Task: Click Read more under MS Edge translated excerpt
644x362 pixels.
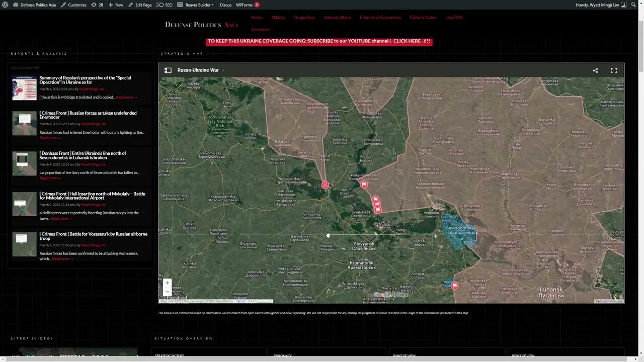Action: pos(127,97)
